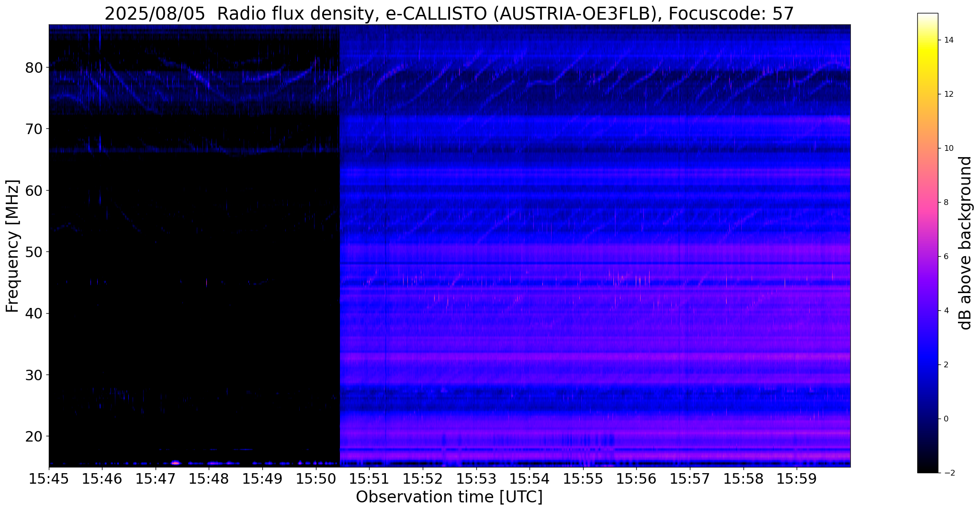Click the 70 MHz frequency tick label
This screenshot has width=980, height=511.
pyautogui.click(x=34, y=129)
